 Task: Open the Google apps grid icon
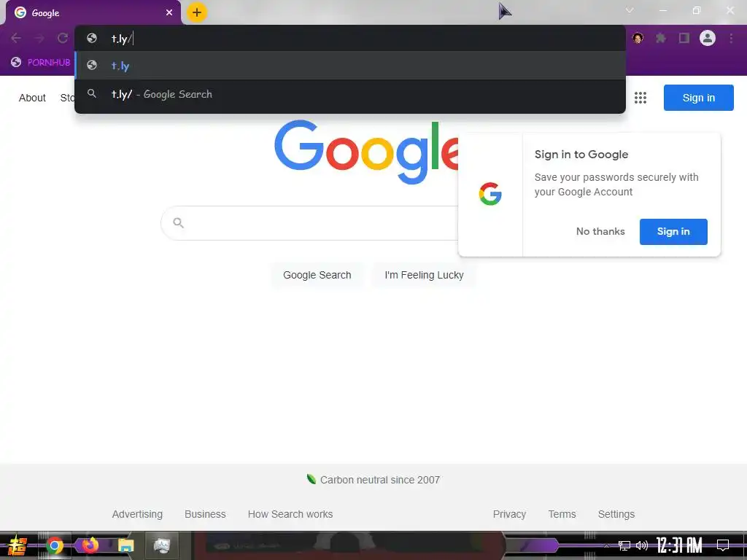pyautogui.click(x=640, y=98)
